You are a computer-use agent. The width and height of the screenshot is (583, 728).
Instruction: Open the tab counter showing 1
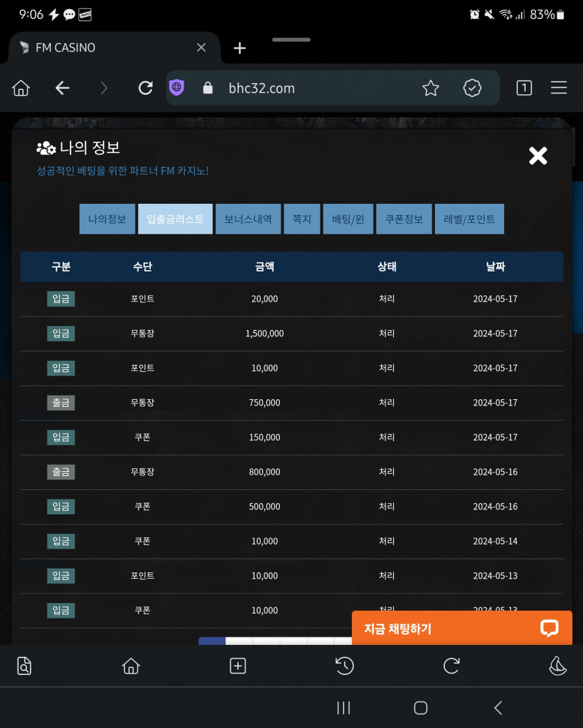pyautogui.click(x=524, y=88)
